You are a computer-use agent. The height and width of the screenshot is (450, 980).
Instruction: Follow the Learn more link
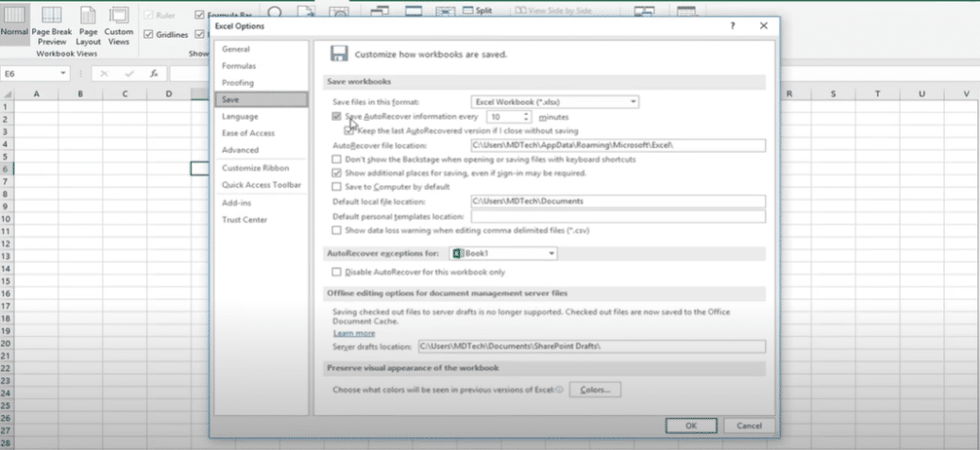354,333
